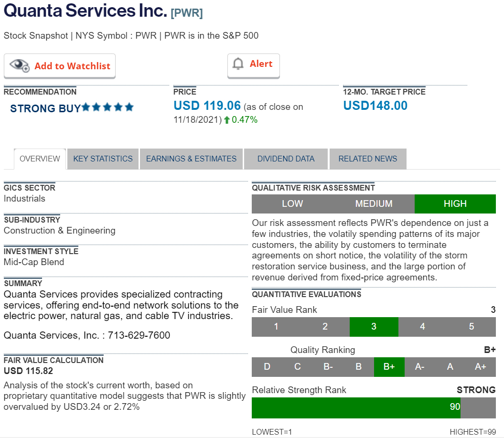Click the five-star recommendation rating
The image size is (504, 438).
[107, 107]
